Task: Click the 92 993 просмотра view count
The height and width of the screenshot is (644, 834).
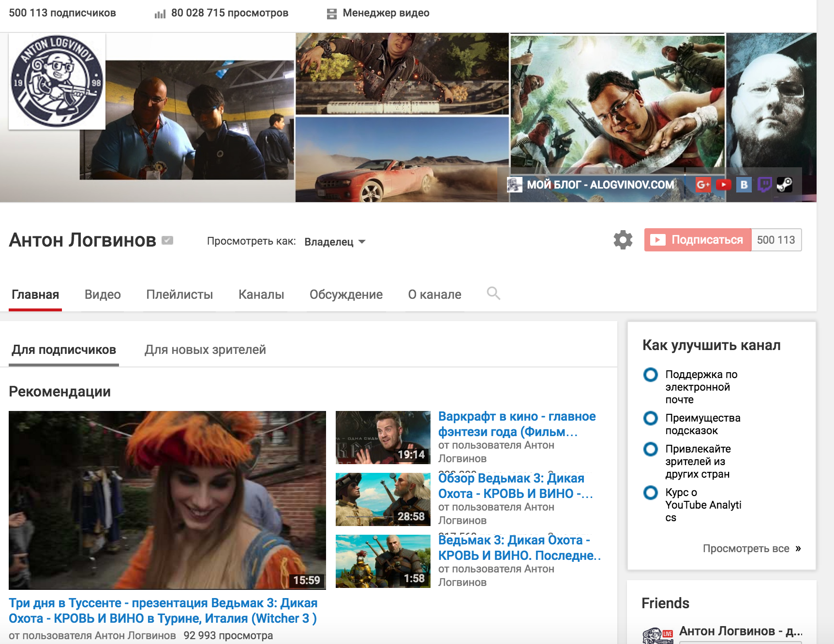Action: coord(228,635)
